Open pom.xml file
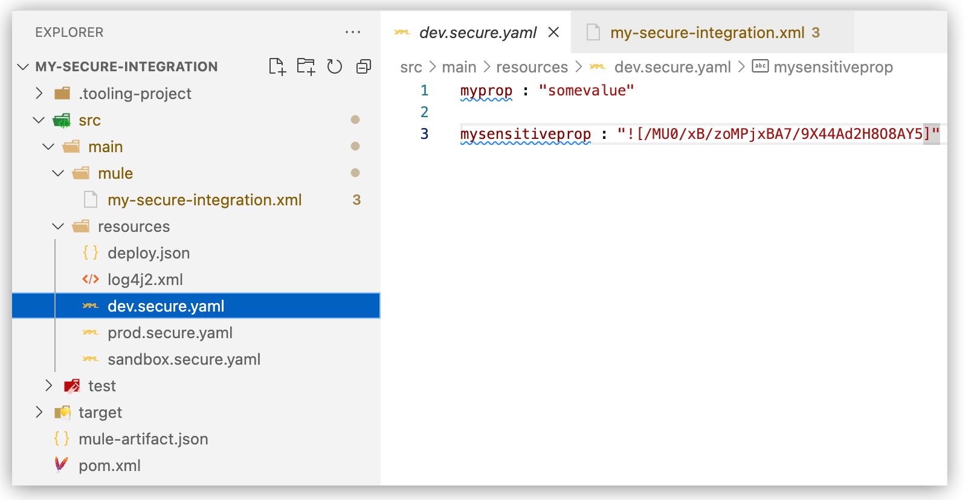980x500 pixels. coord(196,465)
